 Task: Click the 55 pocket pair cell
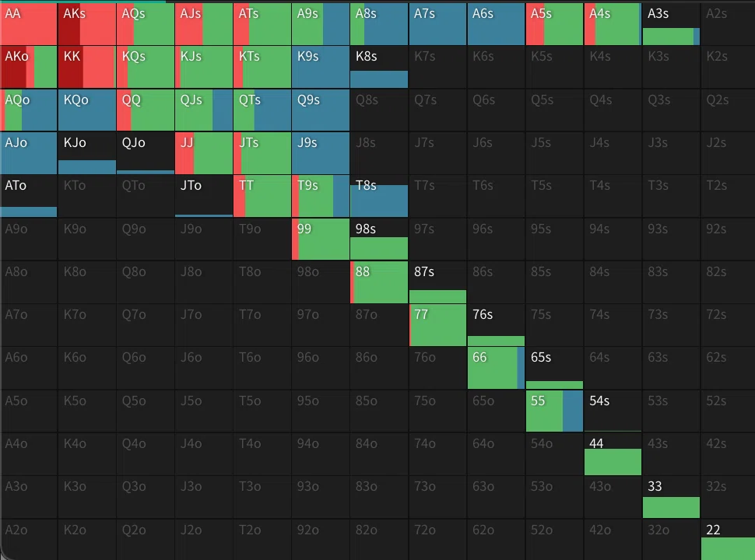coord(554,411)
